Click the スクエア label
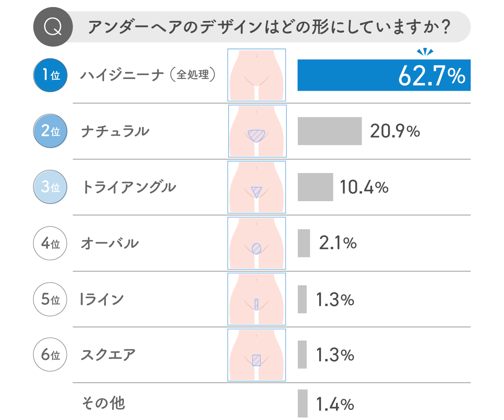 [108, 355]
